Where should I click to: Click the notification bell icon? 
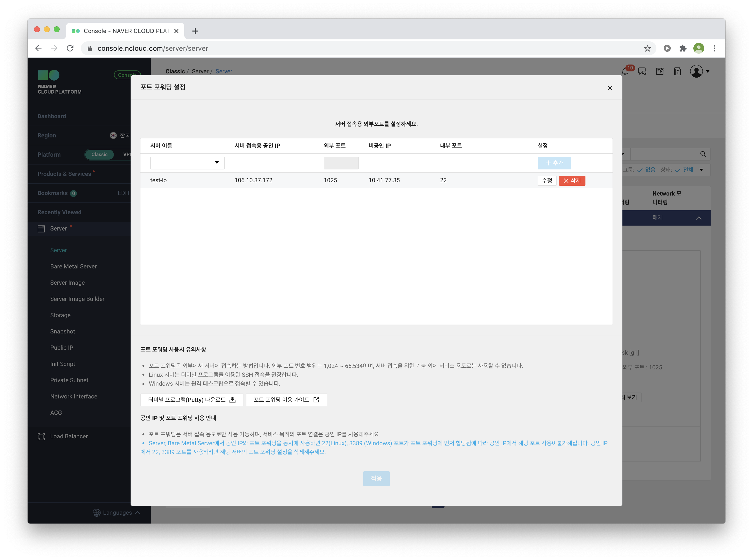click(624, 71)
